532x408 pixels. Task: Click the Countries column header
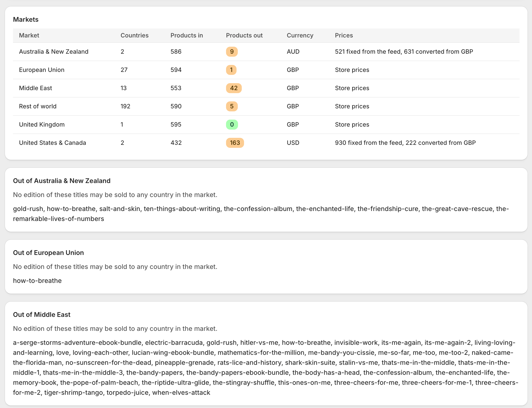pos(134,35)
